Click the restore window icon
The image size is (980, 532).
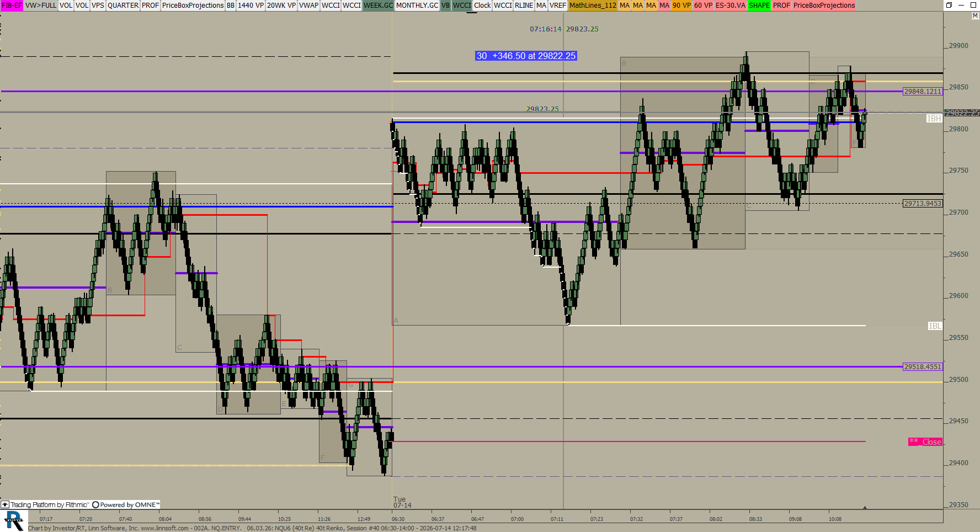[x=949, y=5]
